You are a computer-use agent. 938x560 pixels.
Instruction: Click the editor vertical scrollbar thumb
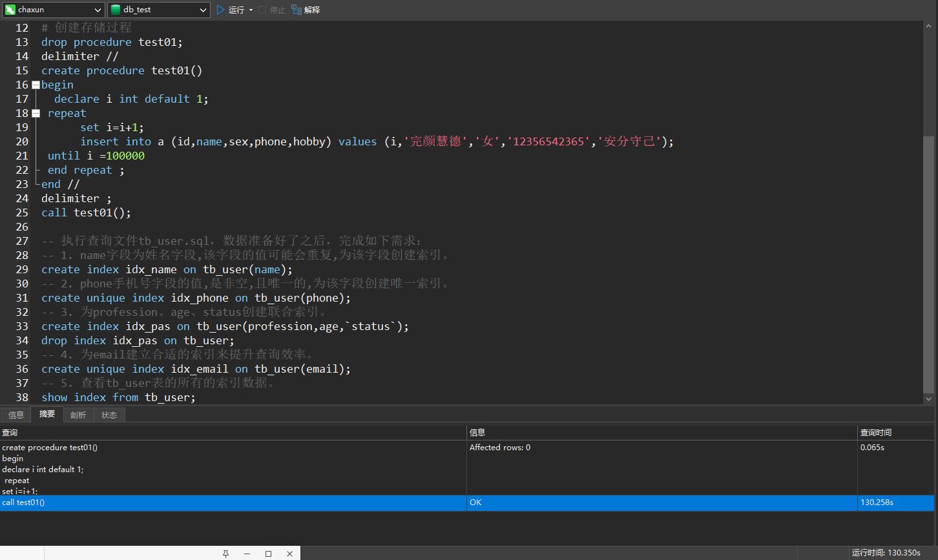[928, 264]
